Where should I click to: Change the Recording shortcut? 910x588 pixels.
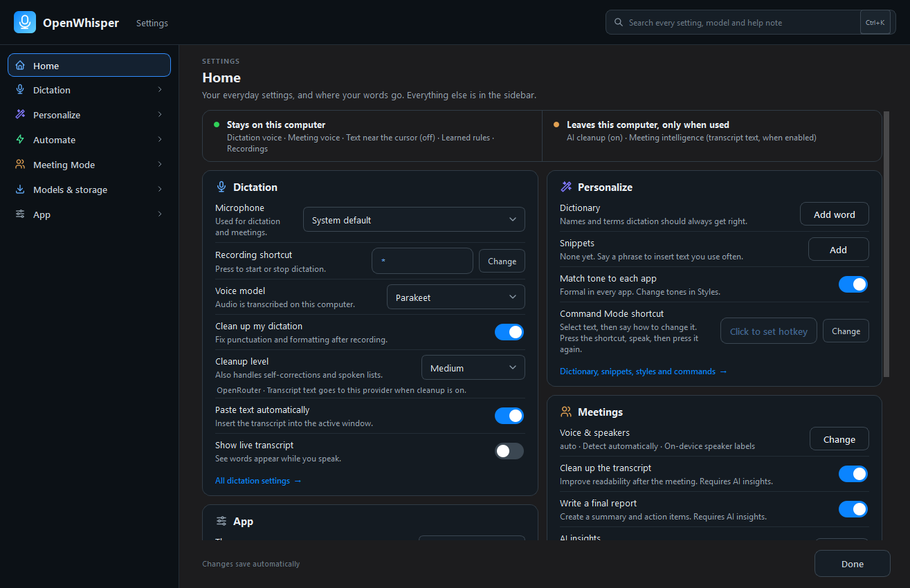[x=502, y=261]
